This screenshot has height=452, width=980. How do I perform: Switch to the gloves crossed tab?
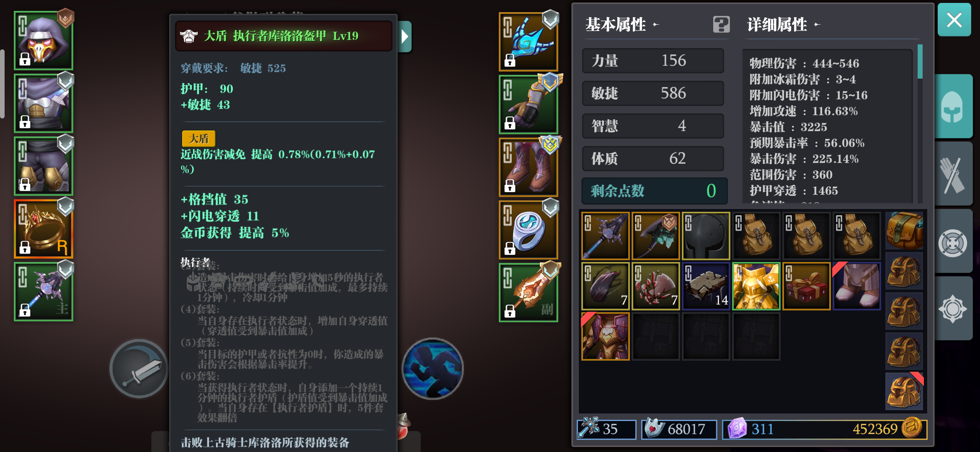[954, 175]
